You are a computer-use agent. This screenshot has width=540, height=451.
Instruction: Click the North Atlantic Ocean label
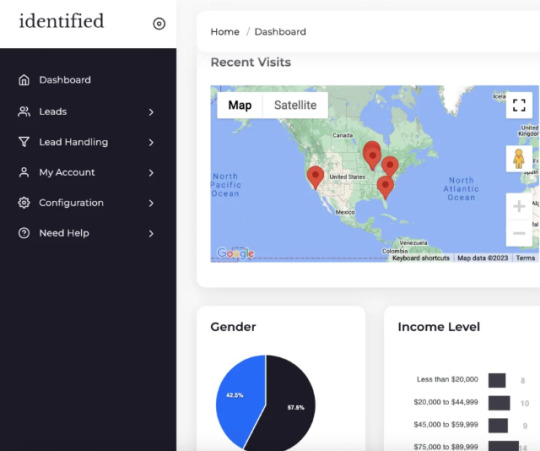[461, 189]
